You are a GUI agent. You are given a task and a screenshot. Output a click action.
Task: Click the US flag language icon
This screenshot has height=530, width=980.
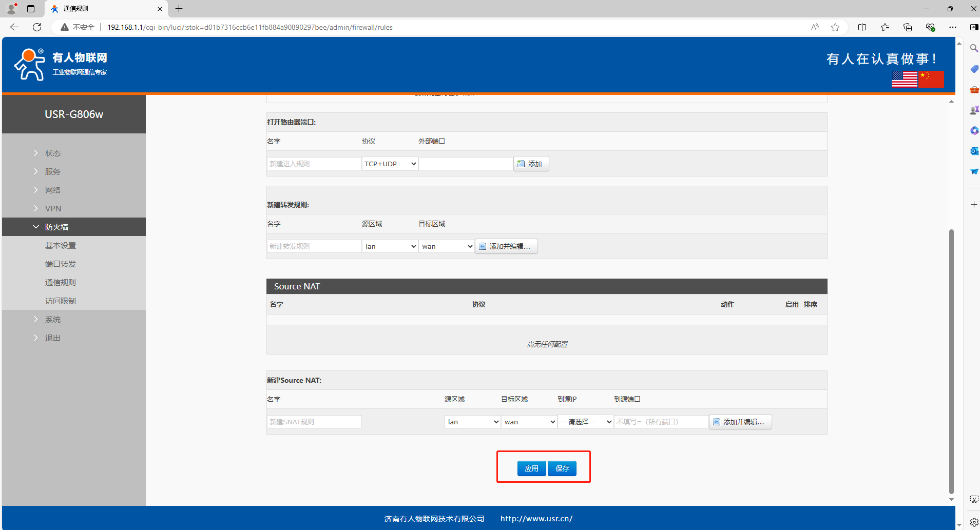pos(904,80)
